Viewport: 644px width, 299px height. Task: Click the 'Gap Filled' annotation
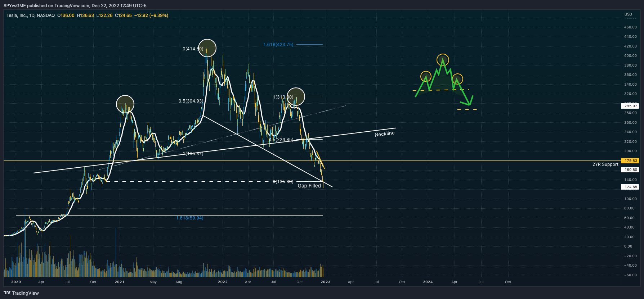tap(309, 186)
